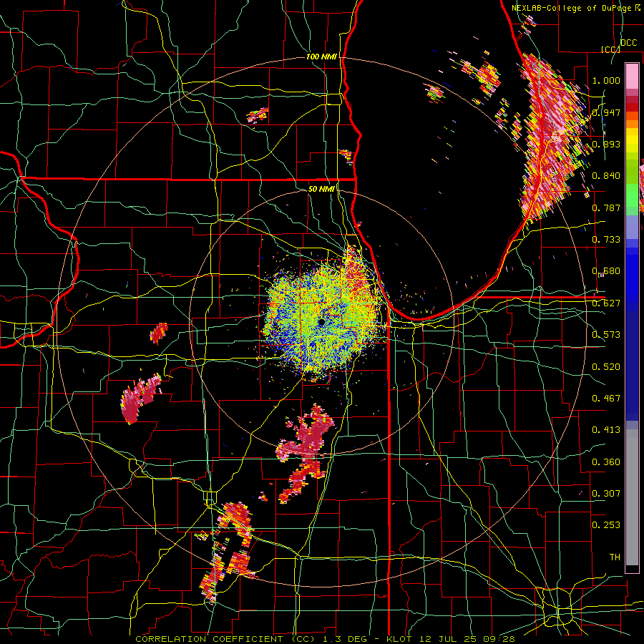The width and height of the screenshot is (644, 644).
Task: Pick the pink segment of the color bar
Action: (x=632, y=77)
